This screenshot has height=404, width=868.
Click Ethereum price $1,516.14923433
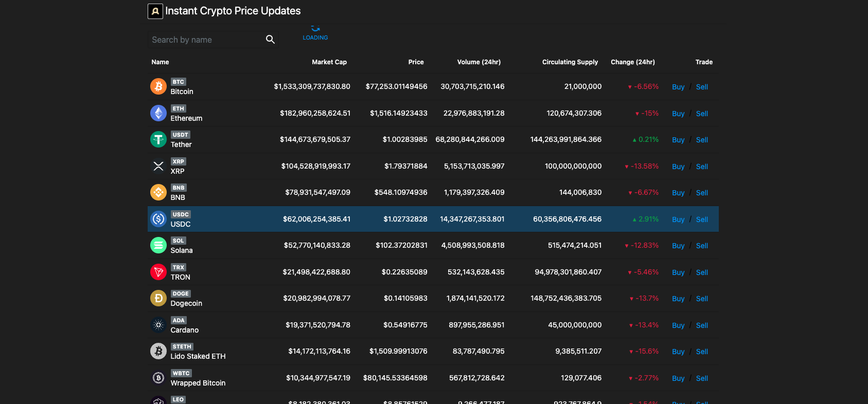tap(399, 113)
